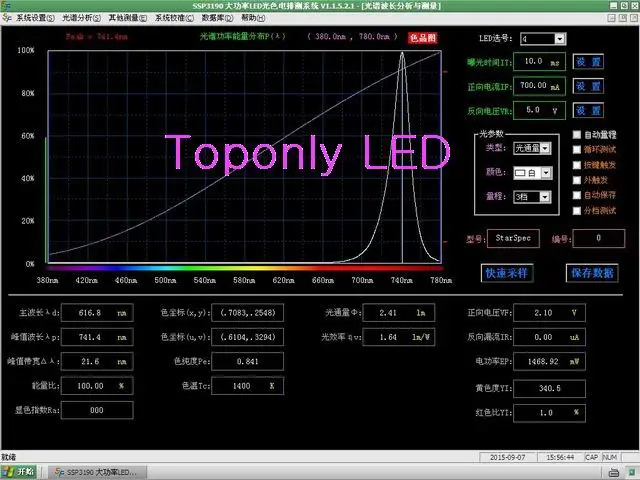The image size is (640, 480).
Task: Turn on the 自动保存 checkbox
Action: pos(577,195)
